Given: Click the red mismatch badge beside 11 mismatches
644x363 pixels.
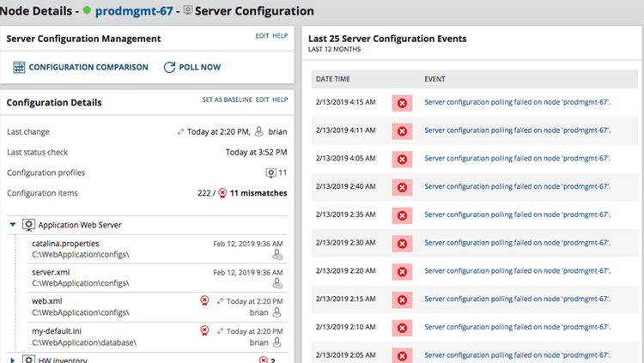Looking at the screenshot, I should [x=222, y=193].
